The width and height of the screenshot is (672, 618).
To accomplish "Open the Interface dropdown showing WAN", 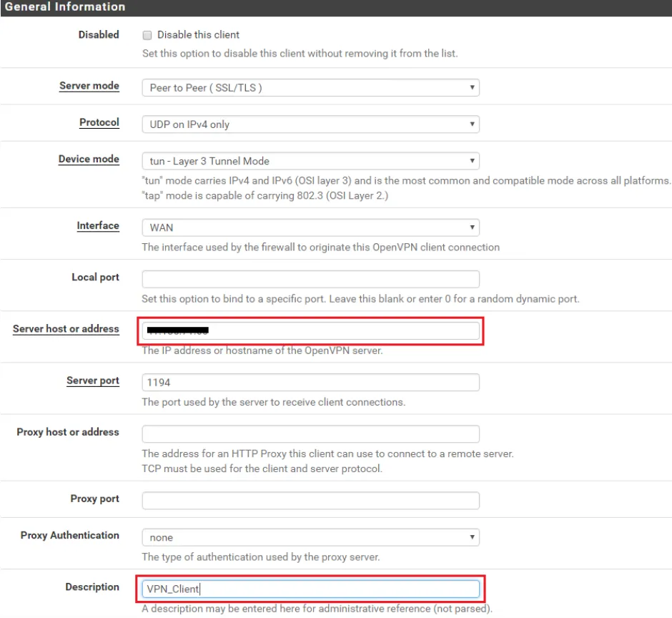I will click(x=310, y=227).
